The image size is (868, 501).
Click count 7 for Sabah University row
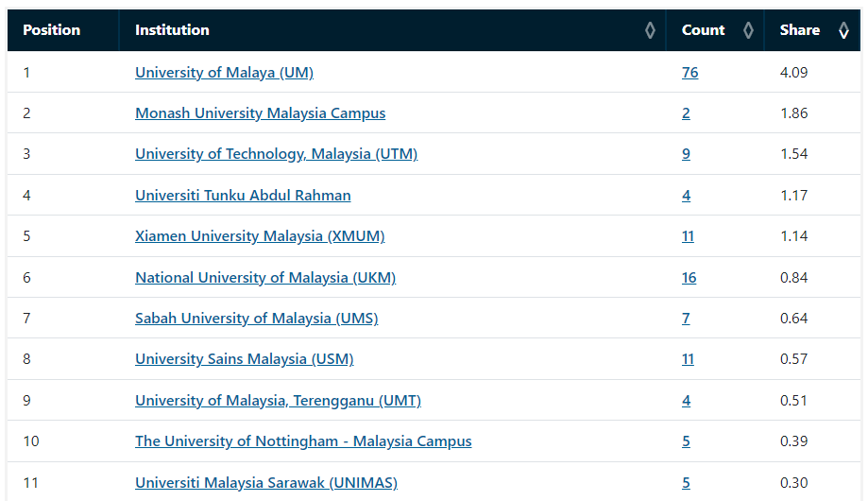(686, 319)
